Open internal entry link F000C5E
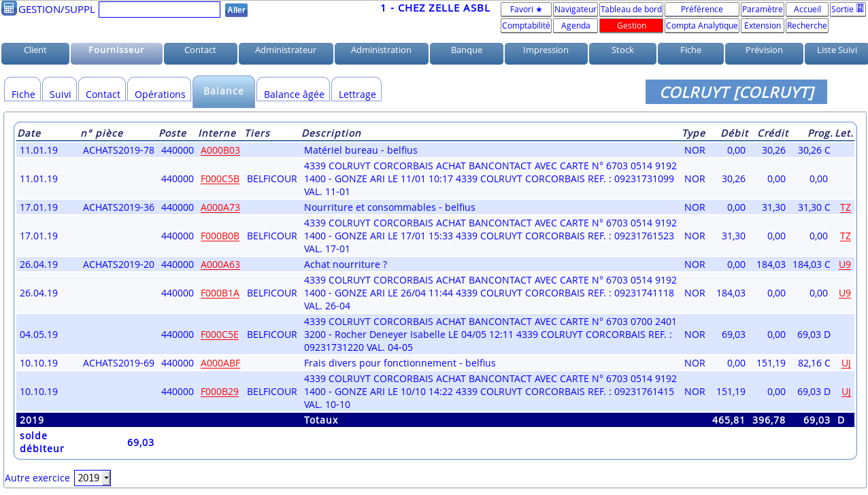Viewport: 868px width, 495px height. pos(220,335)
